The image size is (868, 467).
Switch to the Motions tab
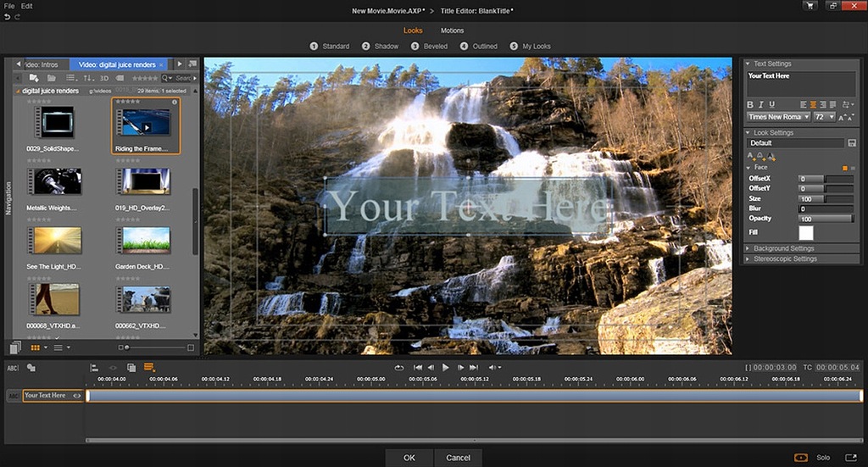[x=453, y=31]
